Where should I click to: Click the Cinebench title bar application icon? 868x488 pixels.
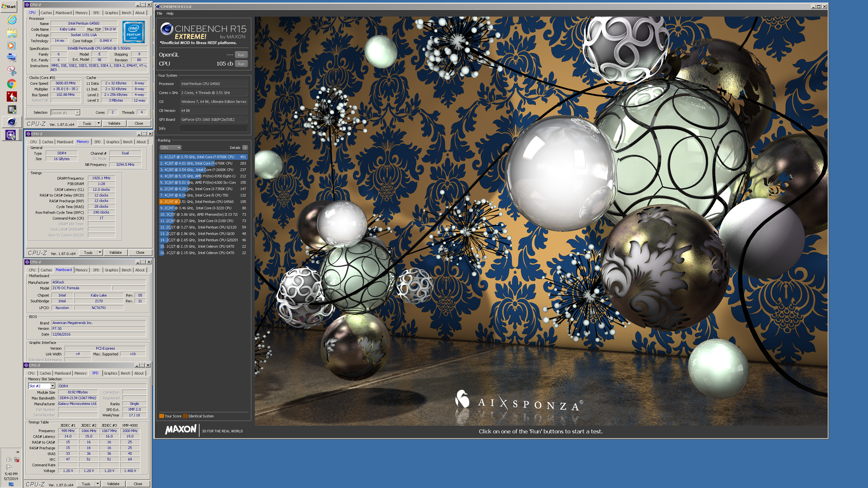(157, 6)
